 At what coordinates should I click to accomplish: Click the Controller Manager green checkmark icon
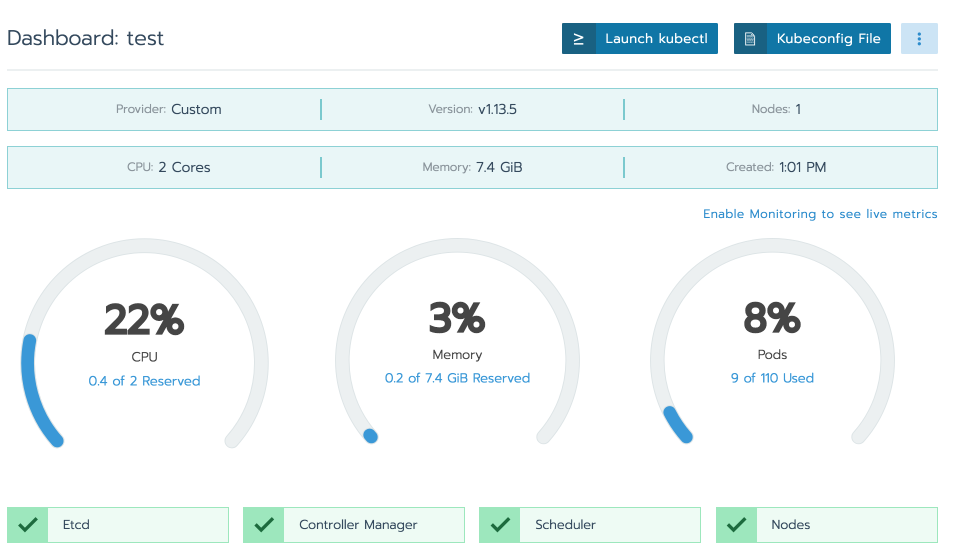(263, 525)
